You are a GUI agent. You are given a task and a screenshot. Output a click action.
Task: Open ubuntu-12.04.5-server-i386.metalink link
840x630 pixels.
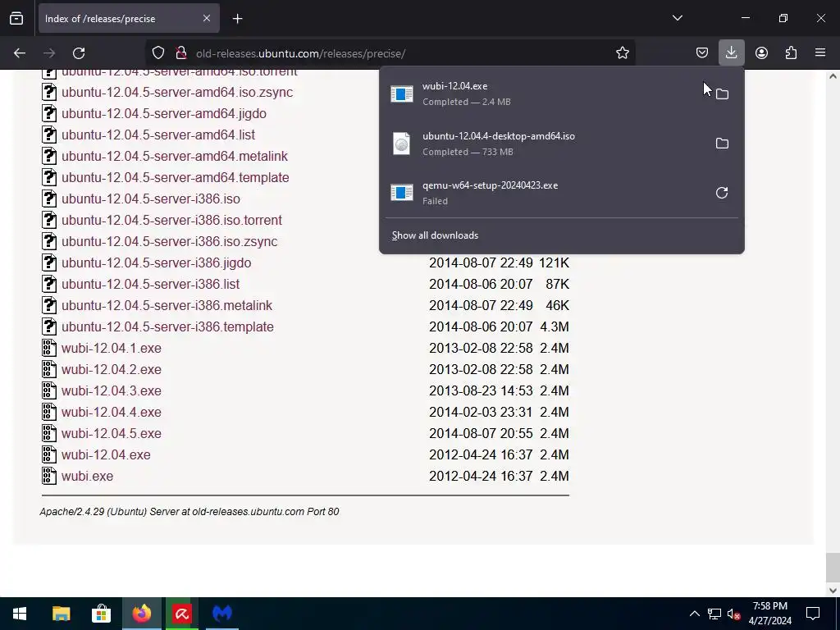167,305
